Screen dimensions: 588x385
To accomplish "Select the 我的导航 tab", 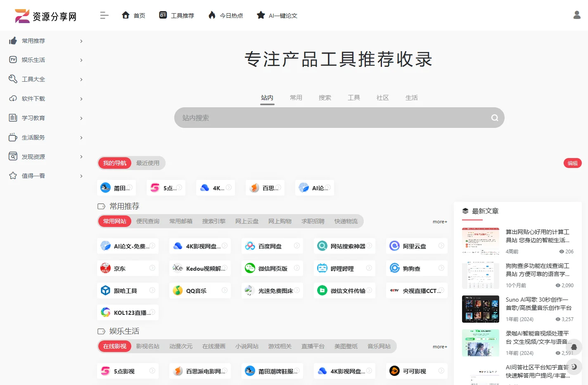I will click(x=115, y=163).
